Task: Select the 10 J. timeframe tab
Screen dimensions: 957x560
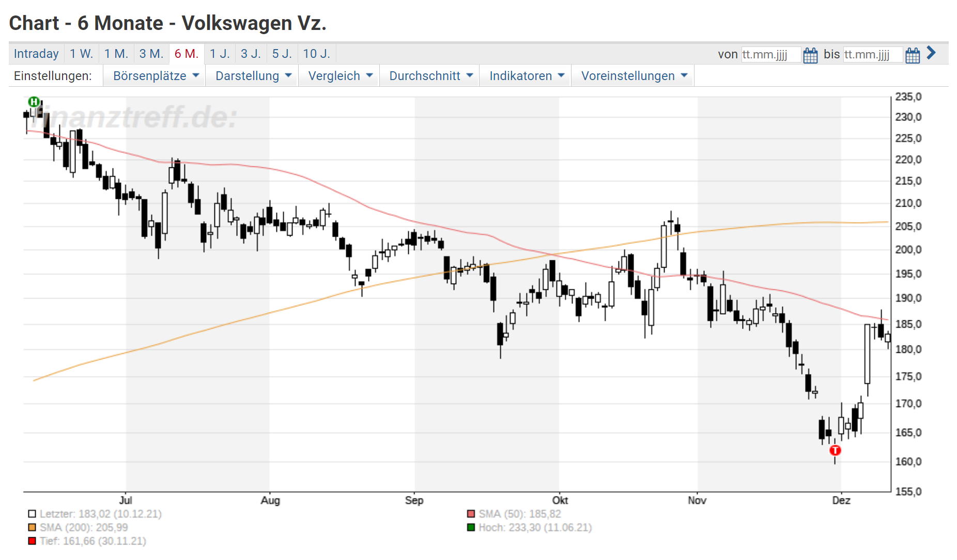Action: coord(316,54)
